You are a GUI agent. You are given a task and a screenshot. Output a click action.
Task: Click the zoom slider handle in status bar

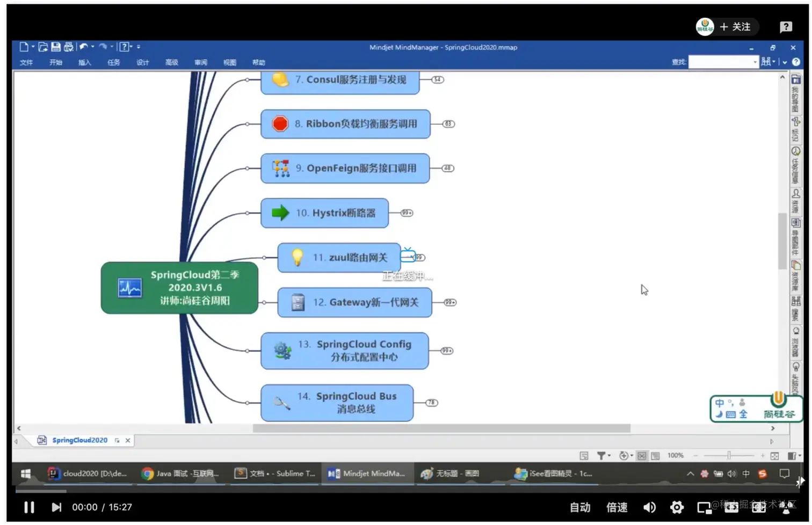coord(729,455)
